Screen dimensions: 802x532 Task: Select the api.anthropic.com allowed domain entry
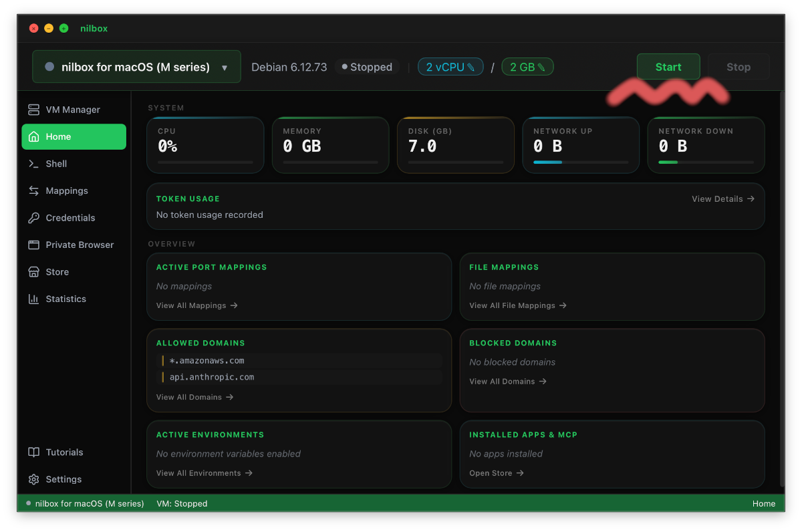212,377
